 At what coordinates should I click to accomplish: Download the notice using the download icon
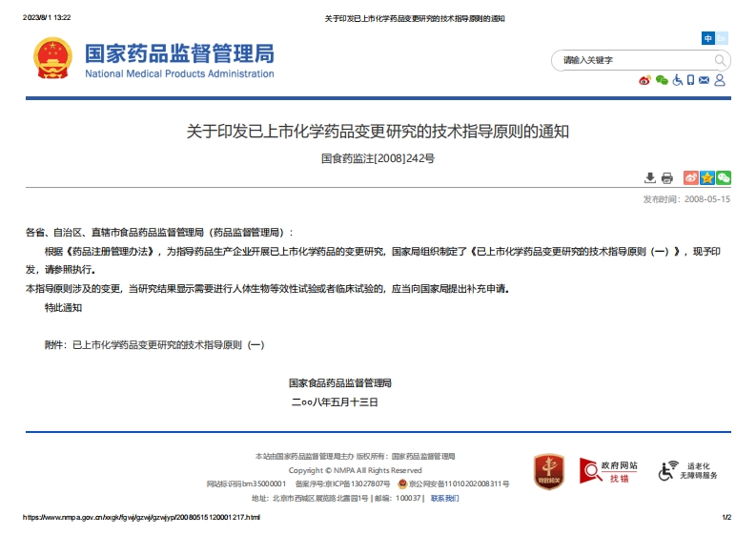pyautogui.click(x=650, y=177)
